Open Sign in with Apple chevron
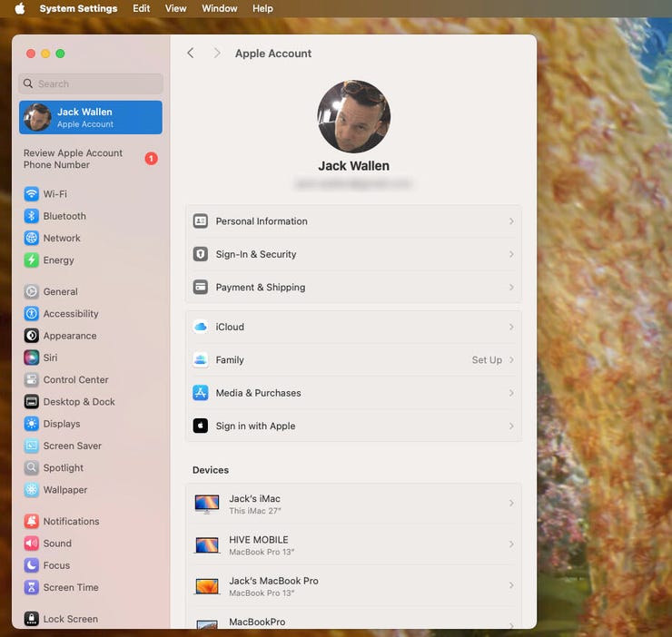 coord(511,426)
